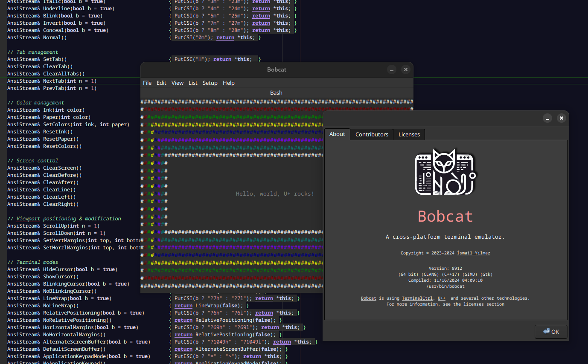Viewport: 588px width, 364px height.
Task: Open the Setup menu in Bobcat
Action: [x=210, y=83]
